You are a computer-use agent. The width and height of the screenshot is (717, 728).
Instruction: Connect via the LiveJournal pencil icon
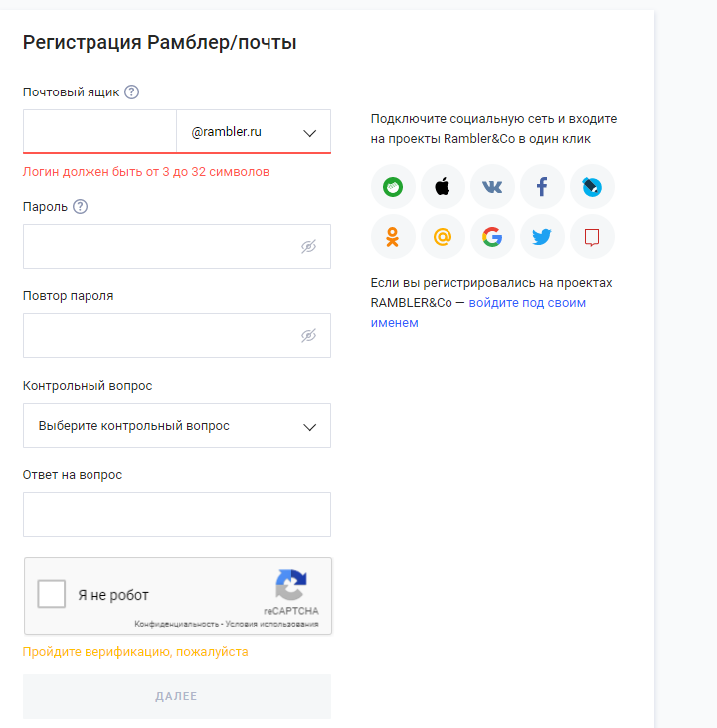coord(592,187)
